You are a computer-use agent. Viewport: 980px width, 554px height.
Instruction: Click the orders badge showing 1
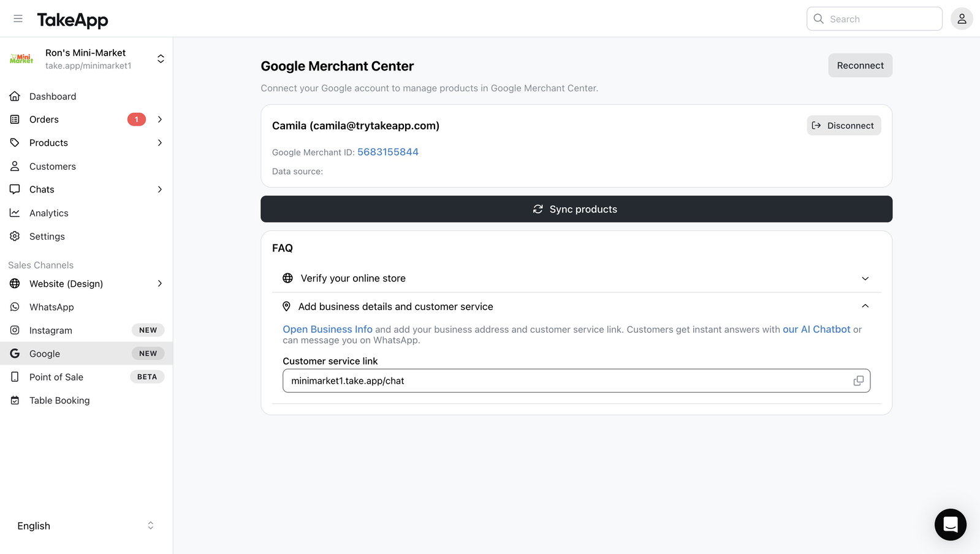[137, 120]
